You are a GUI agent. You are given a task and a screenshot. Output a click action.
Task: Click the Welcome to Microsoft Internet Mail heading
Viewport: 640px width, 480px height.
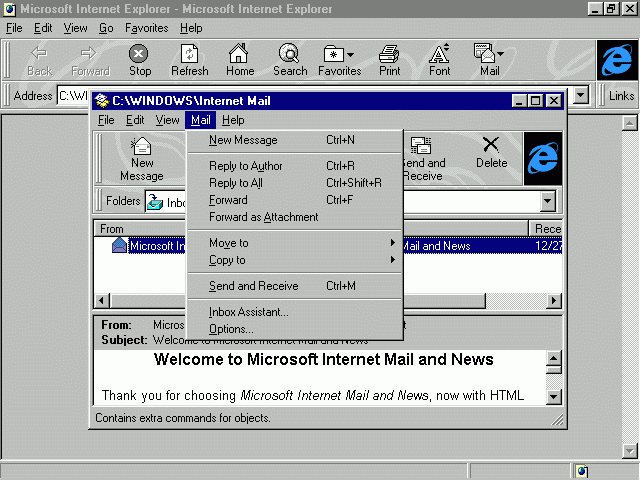point(323,359)
